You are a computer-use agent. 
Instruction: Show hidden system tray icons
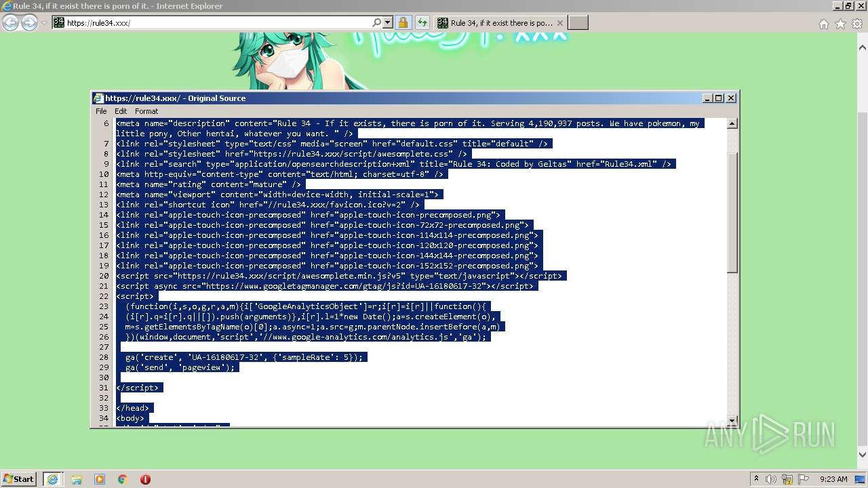(x=756, y=479)
